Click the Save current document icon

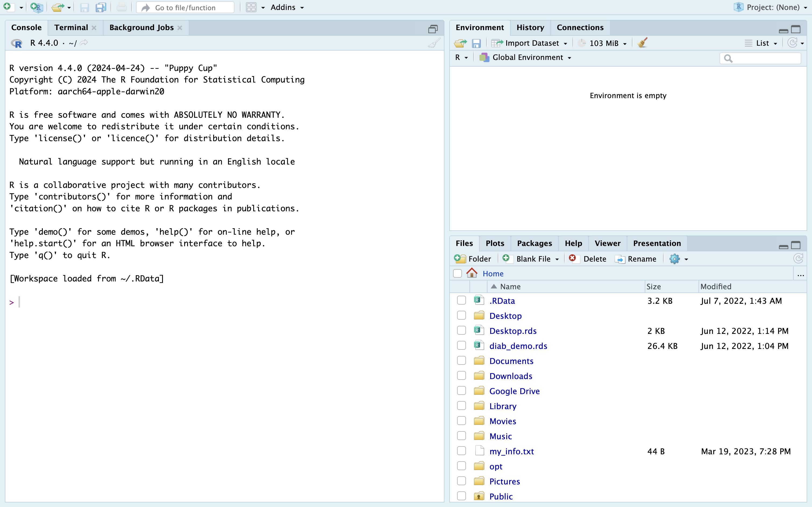(84, 7)
